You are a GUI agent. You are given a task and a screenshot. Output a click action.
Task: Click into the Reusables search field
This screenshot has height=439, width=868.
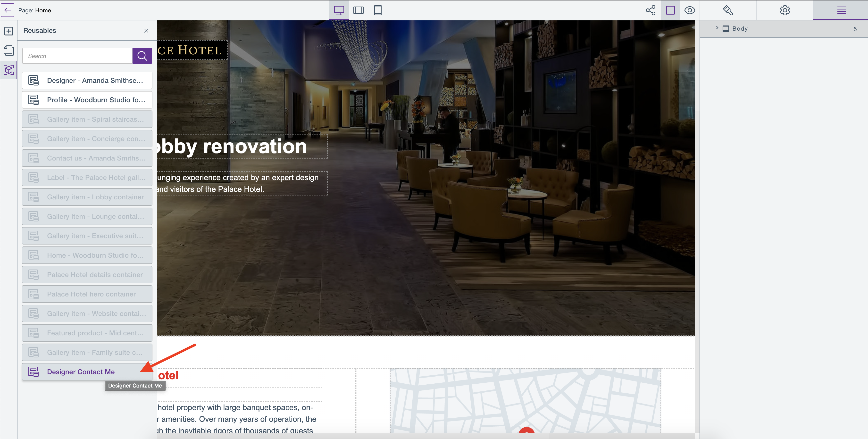coord(77,56)
